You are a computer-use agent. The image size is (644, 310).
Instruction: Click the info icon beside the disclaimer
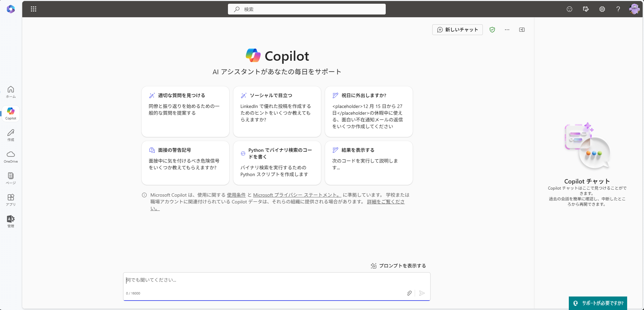[144, 195]
